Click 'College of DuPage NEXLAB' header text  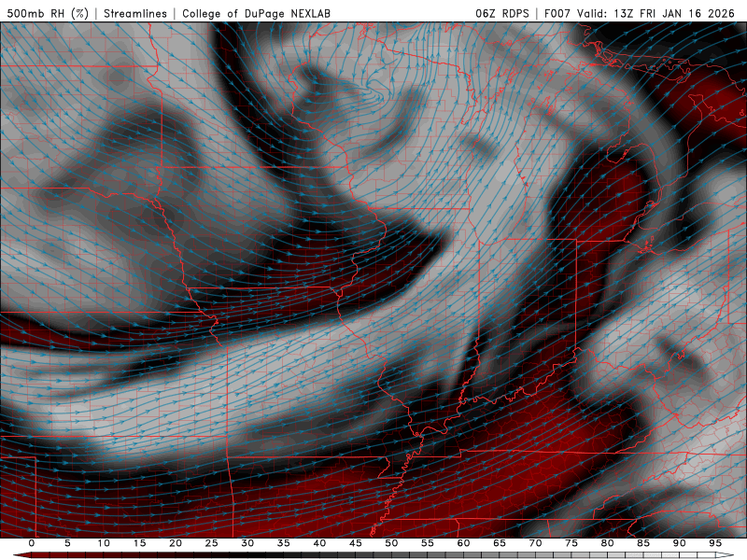256,13
